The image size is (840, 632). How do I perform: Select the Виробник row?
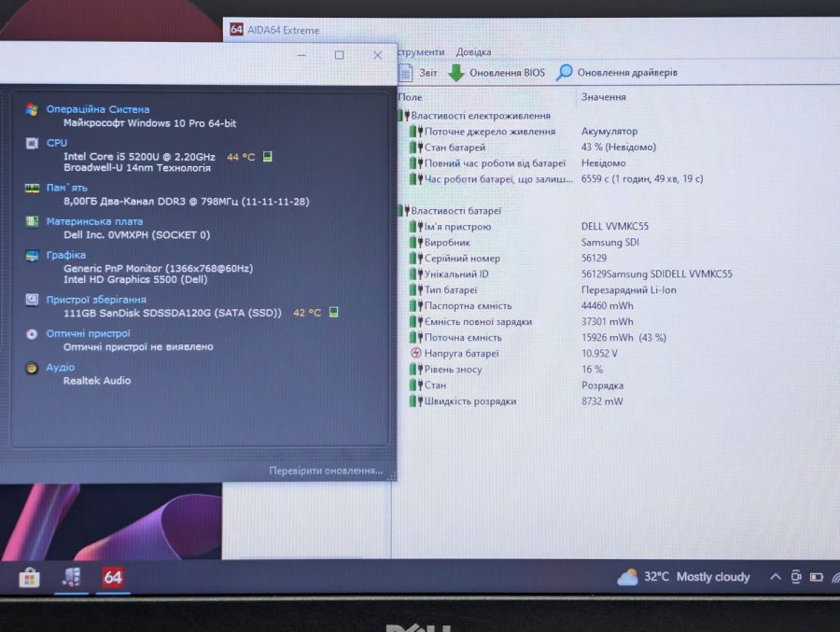pyautogui.click(x=525, y=243)
